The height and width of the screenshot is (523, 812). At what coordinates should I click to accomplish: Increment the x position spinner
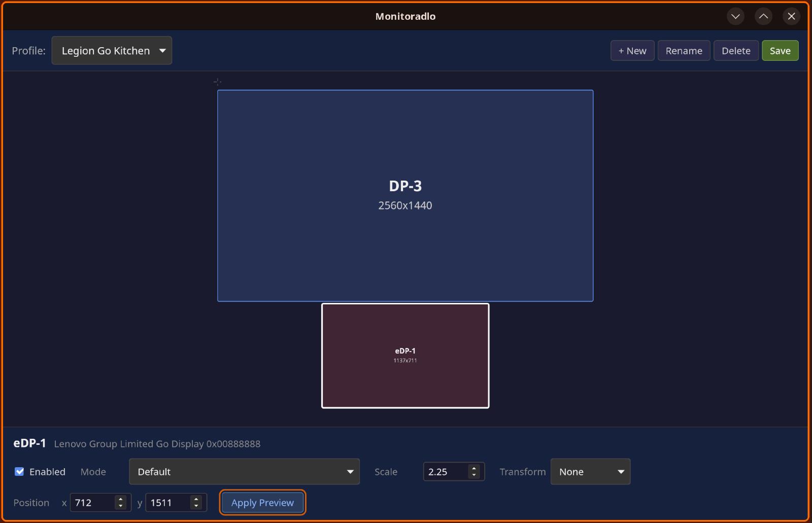click(x=120, y=499)
